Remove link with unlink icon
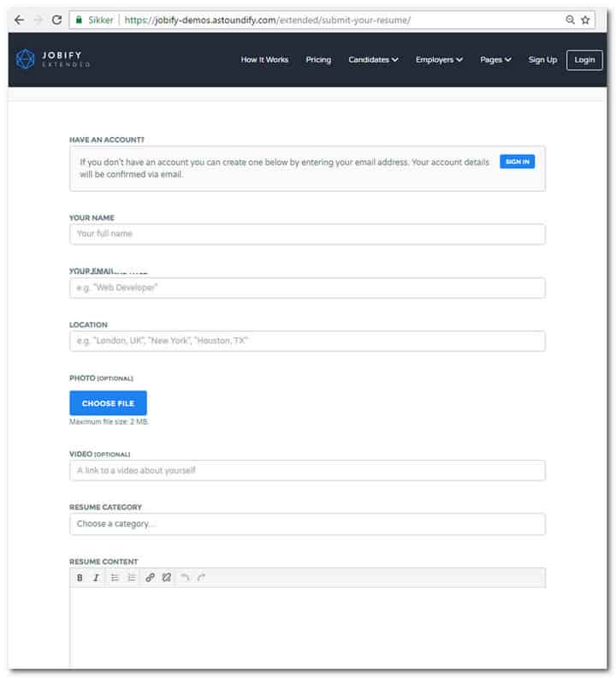The width and height of the screenshot is (616, 678). (167, 578)
